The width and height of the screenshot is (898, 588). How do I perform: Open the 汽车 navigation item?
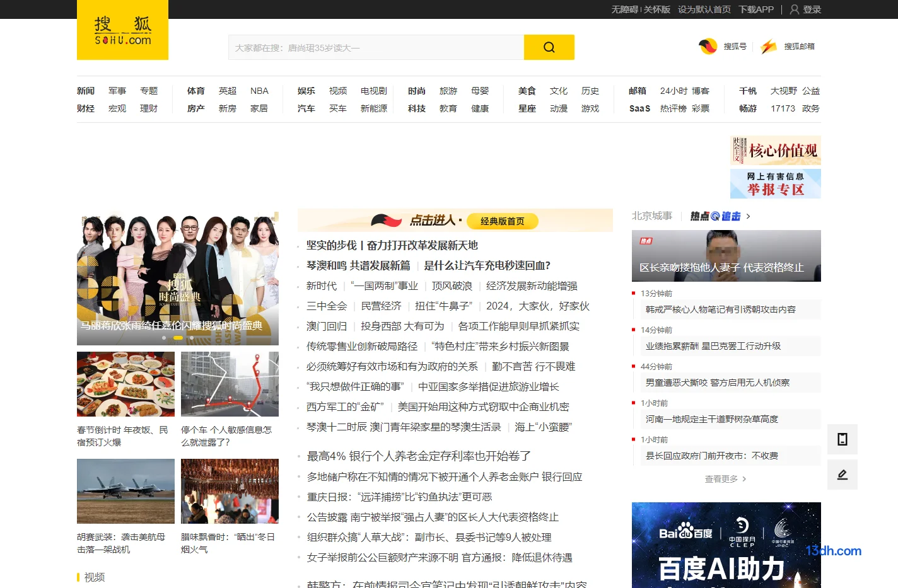coord(306,108)
